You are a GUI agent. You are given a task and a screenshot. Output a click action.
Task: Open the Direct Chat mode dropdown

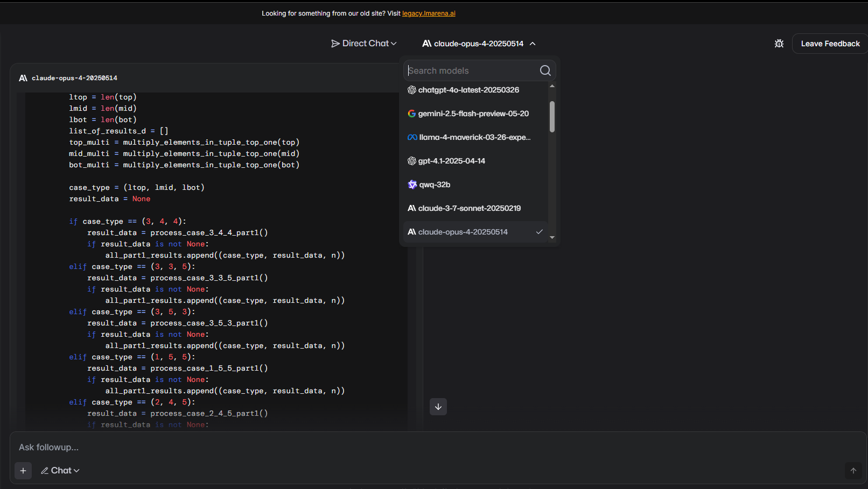(x=364, y=44)
